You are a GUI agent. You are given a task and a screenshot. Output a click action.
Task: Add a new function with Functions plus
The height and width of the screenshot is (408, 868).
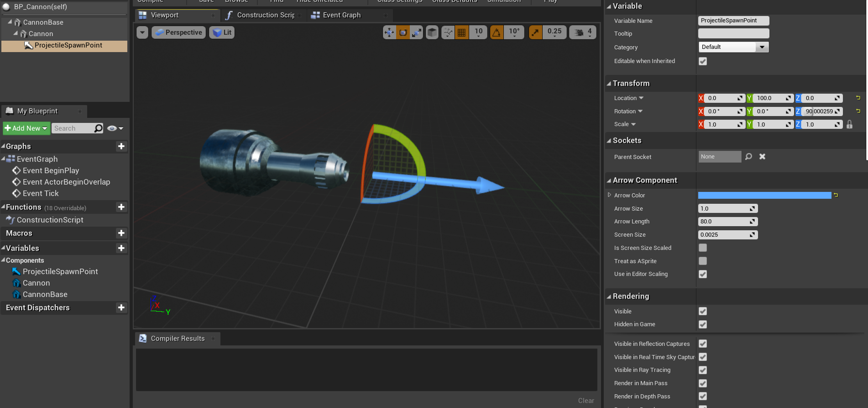121,207
